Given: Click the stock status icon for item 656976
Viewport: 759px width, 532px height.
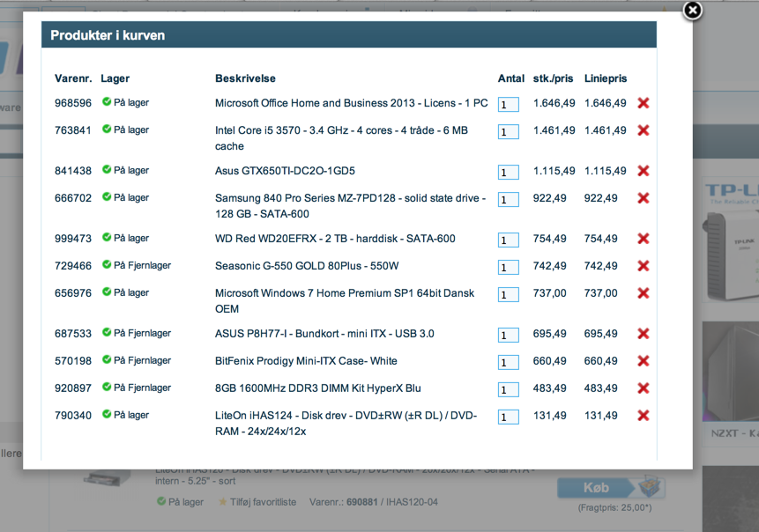Looking at the screenshot, I should tap(107, 292).
